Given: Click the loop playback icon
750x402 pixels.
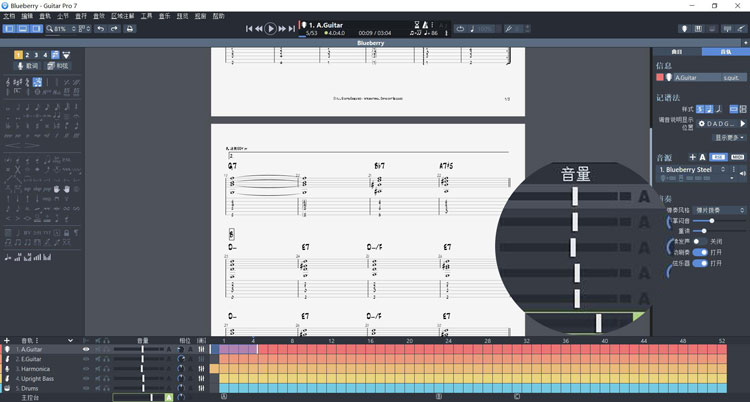Looking at the screenshot, I should (460, 29).
